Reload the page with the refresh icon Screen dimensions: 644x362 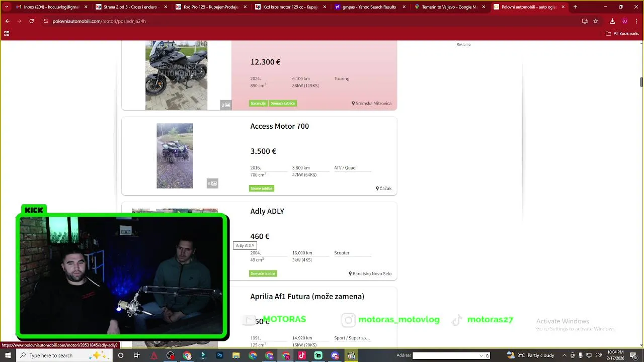click(x=31, y=21)
